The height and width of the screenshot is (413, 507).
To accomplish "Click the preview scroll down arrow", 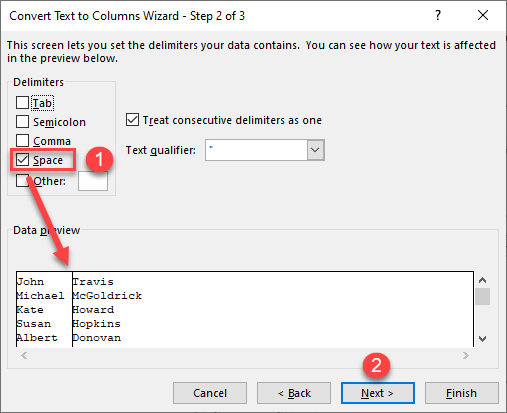I will click(482, 339).
